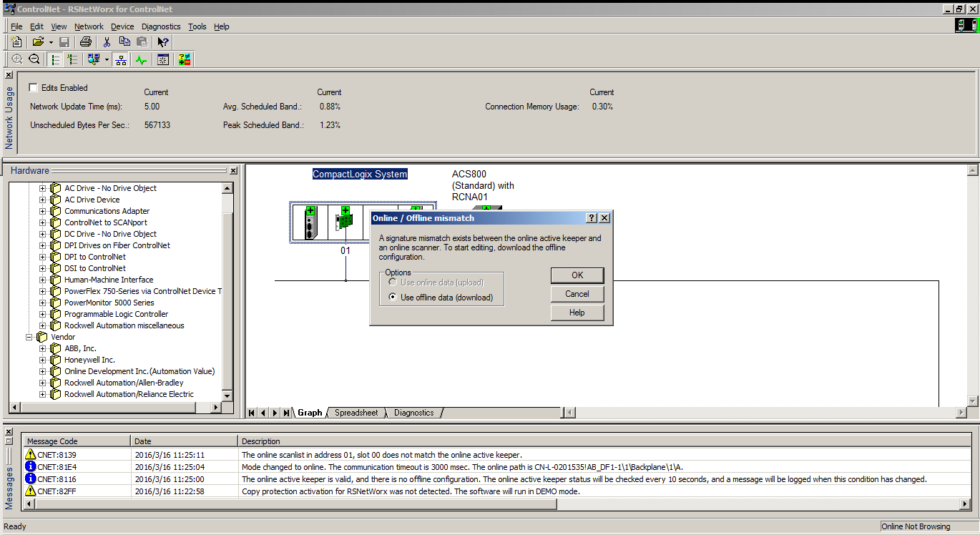
Task: Select Use online data (upload) option
Action: 393,283
